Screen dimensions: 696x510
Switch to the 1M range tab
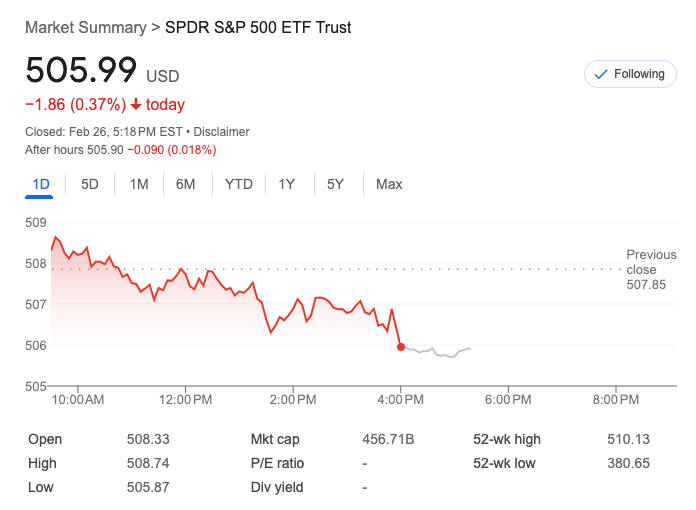point(139,184)
